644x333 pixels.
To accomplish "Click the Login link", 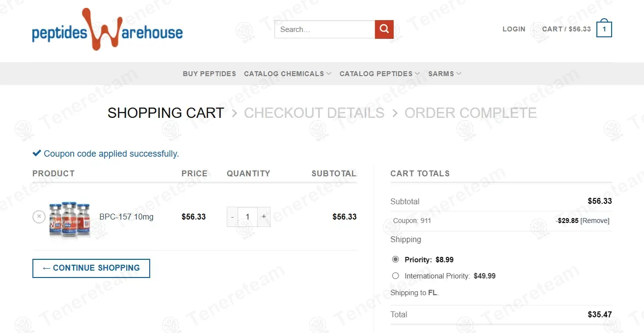I will coord(514,29).
